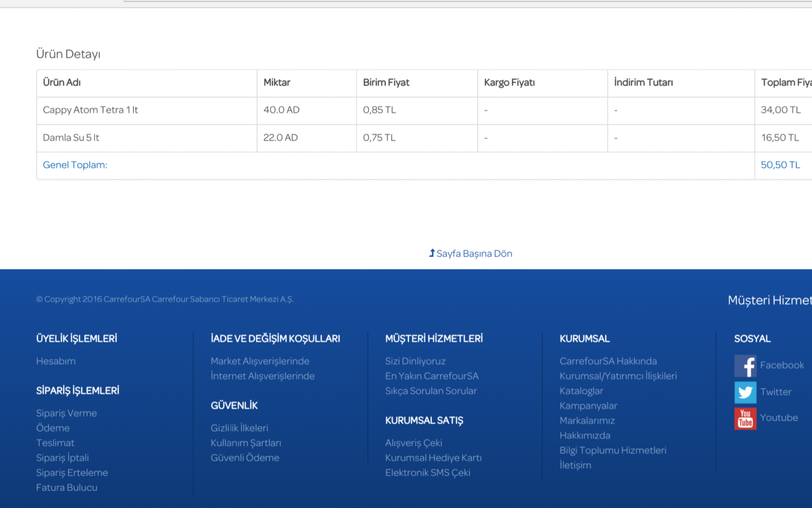The height and width of the screenshot is (508, 812).
Task: Open Sipariş Erteleme link
Action: pyautogui.click(x=72, y=472)
